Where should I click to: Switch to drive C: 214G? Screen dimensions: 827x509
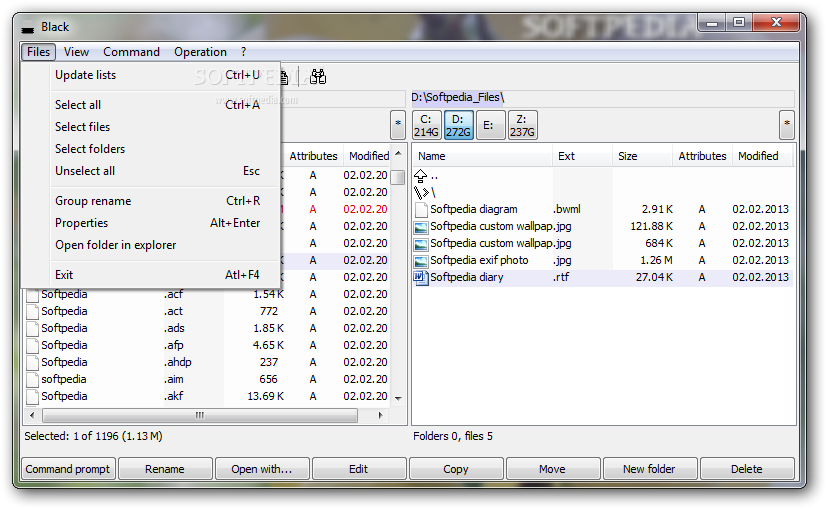click(426, 126)
